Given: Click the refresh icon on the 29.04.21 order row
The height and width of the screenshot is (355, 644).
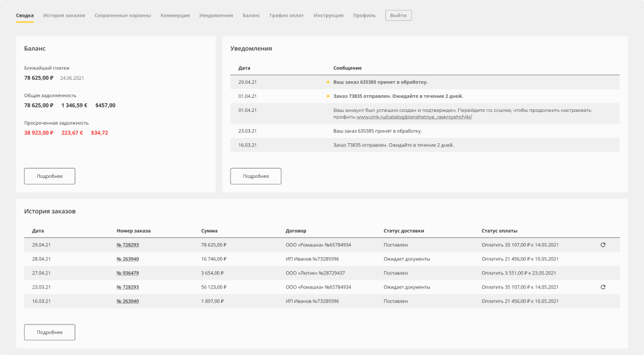Looking at the screenshot, I should tap(603, 245).
